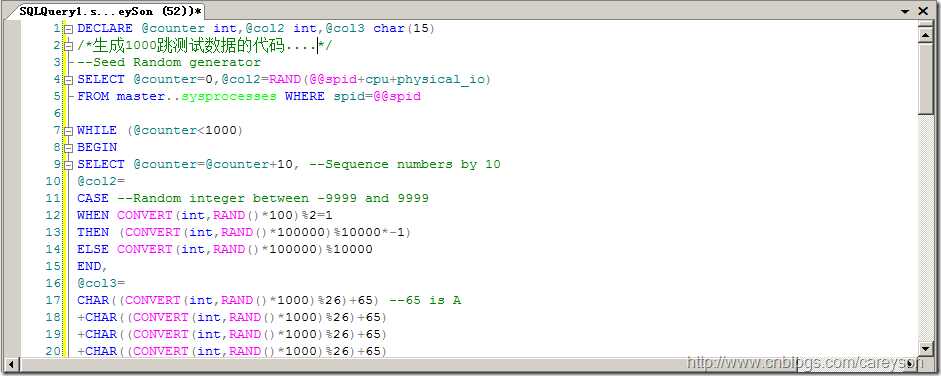Collapse the BEGIN block on line 8
This screenshot has width=941, height=376.
[69, 148]
